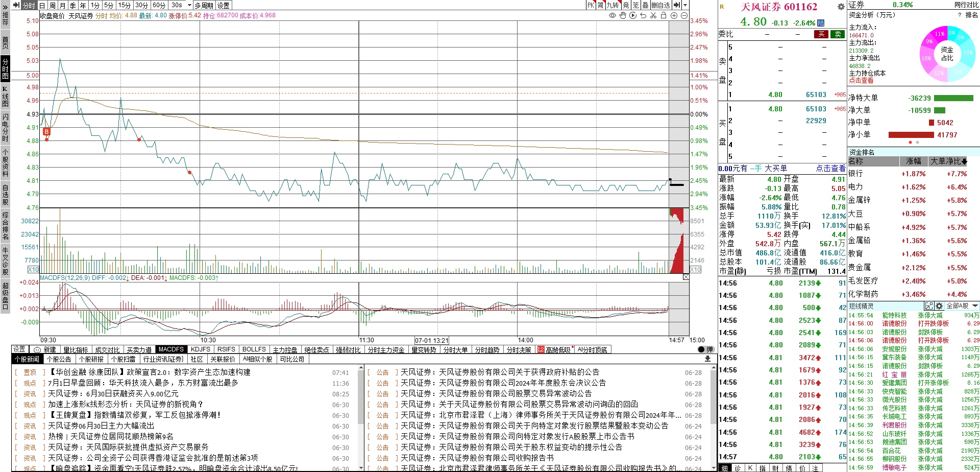
Task: Open the 全部A股 dropdown
Action: [962, 306]
